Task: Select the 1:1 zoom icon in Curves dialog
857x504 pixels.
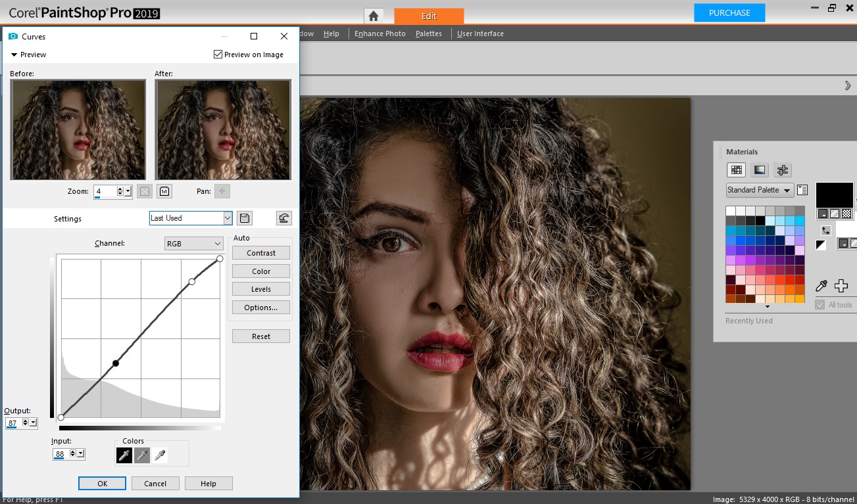Action: [x=164, y=191]
